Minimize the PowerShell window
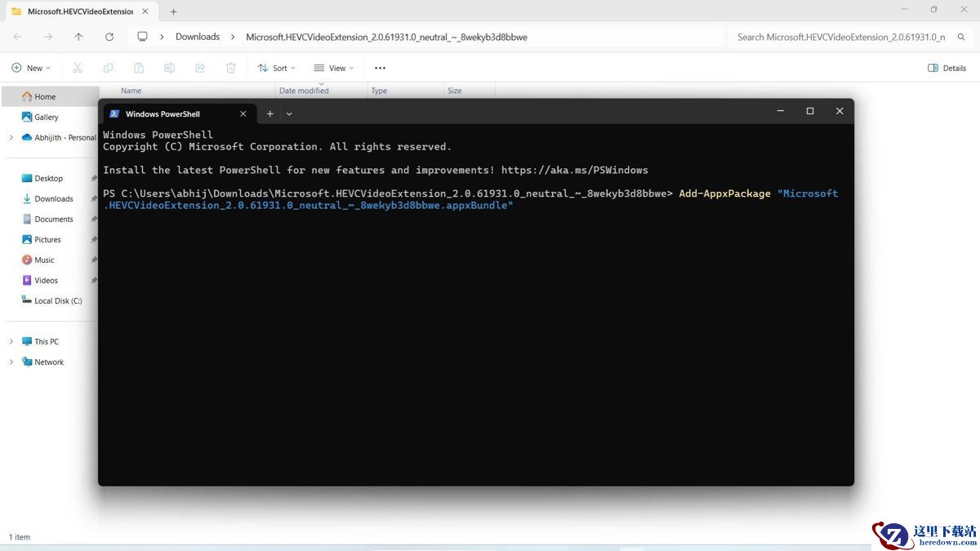The width and height of the screenshot is (980, 551). (781, 111)
